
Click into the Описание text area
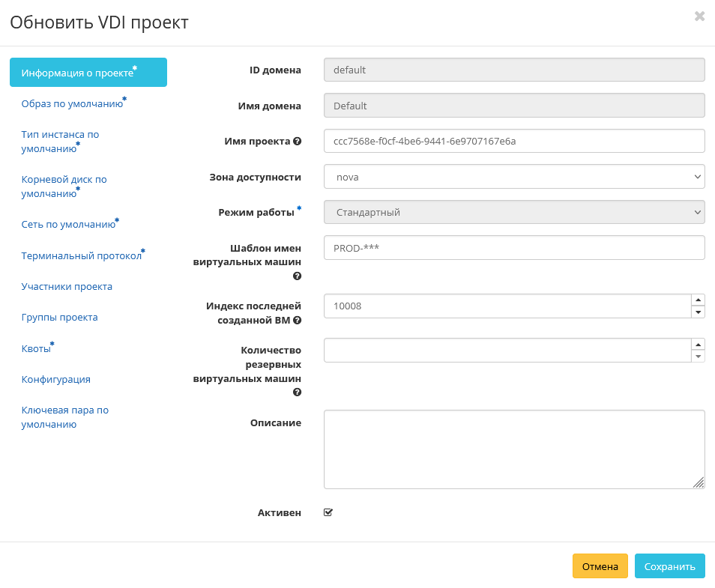(x=514, y=449)
